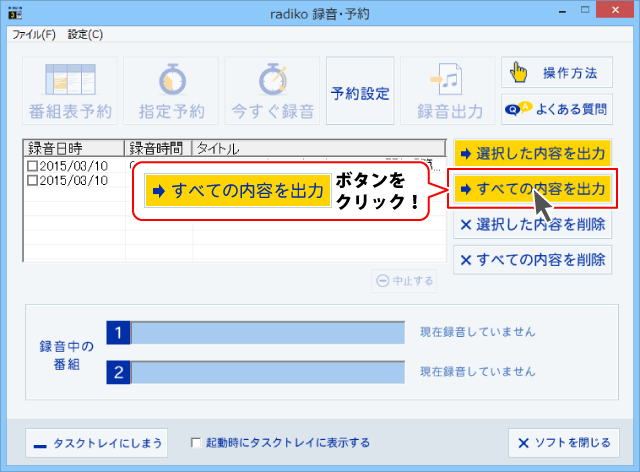This screenshot has height=472, width=640.
Task: Open 予約設定 reservation settings
Action: point(360,91)
